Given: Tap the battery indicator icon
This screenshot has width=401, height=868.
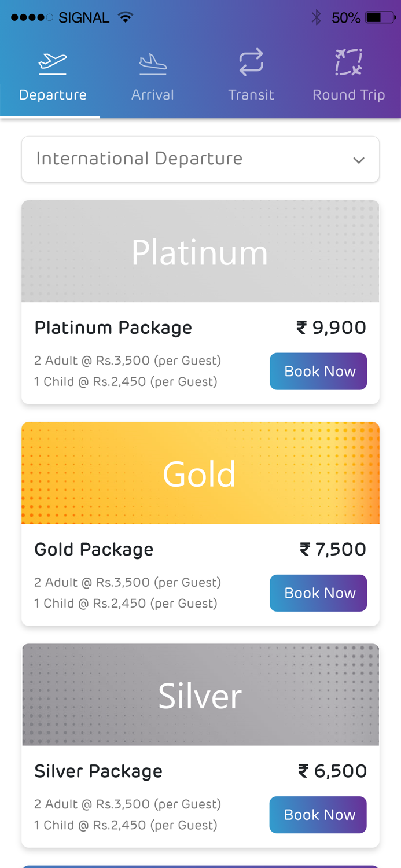Looking at the screenshot, I should point(380,18).
